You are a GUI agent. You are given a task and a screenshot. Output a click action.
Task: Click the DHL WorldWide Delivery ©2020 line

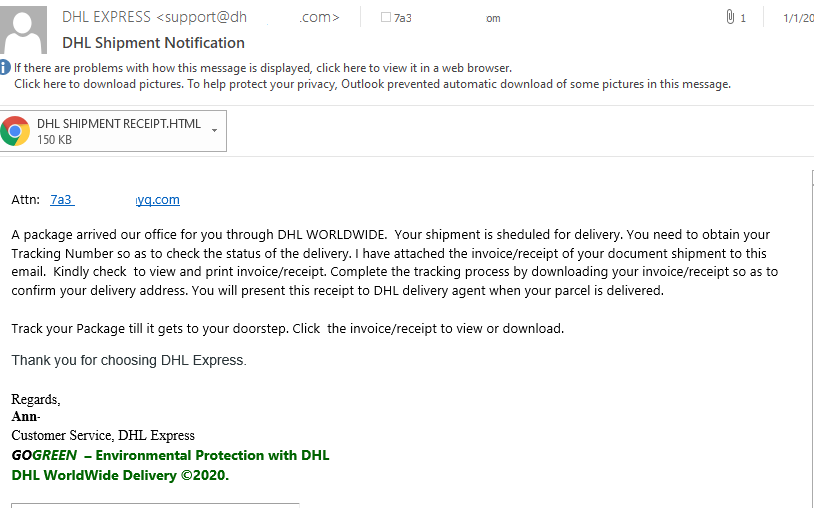click(120, 475)
